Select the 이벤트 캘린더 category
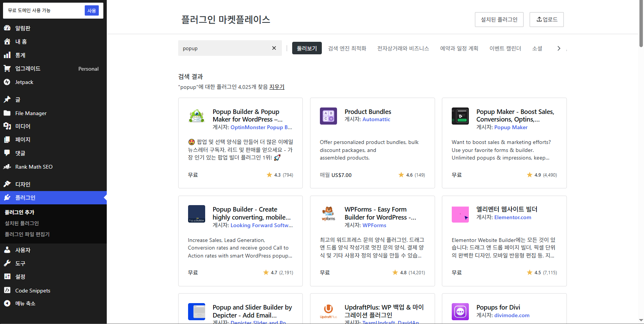The image size is (644, 324). (x=505, y=48)
